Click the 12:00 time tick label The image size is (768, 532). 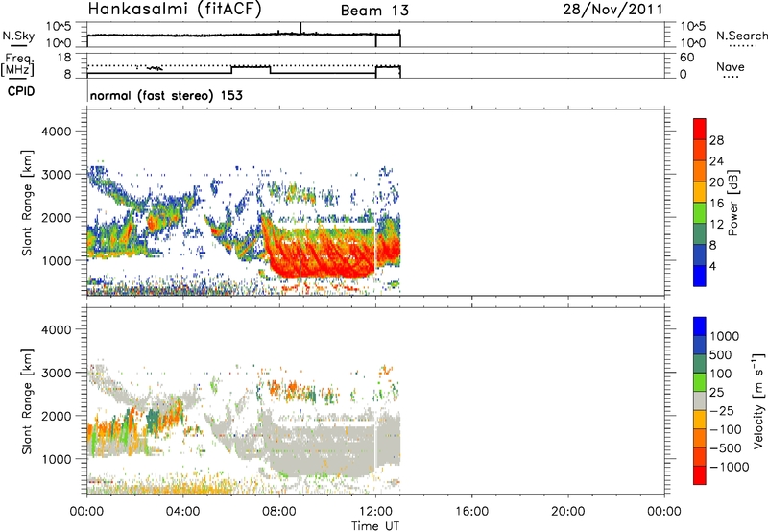click(375, 512)
